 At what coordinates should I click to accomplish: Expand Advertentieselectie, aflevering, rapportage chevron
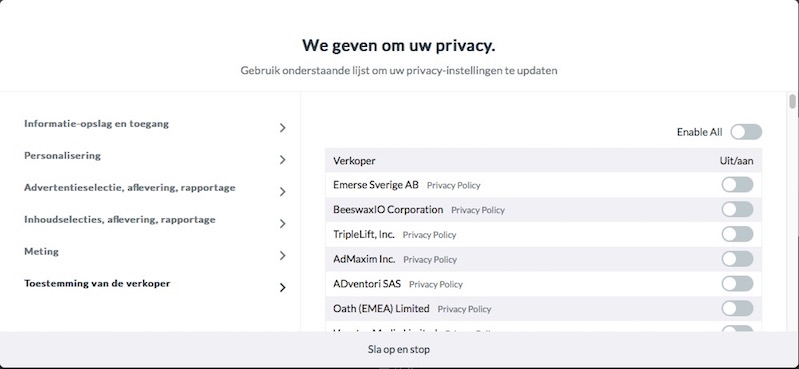(x=283, y=192)
